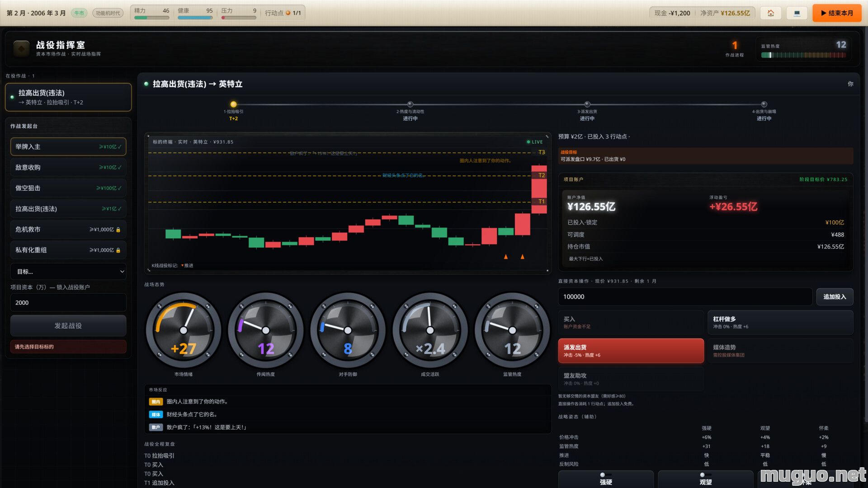Click the 买入 action button
Image resolution: width=868 pixels, height=488 pixels.
pos(631,322)
